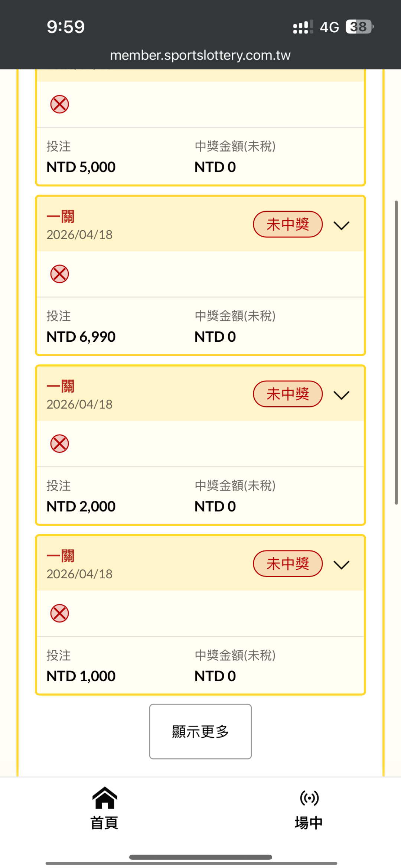Tap 未中獎 badge on NTD 2,000 bet
Image resolution: width=401 pixels, height=868 pixels.
click(x=288, y=394)
